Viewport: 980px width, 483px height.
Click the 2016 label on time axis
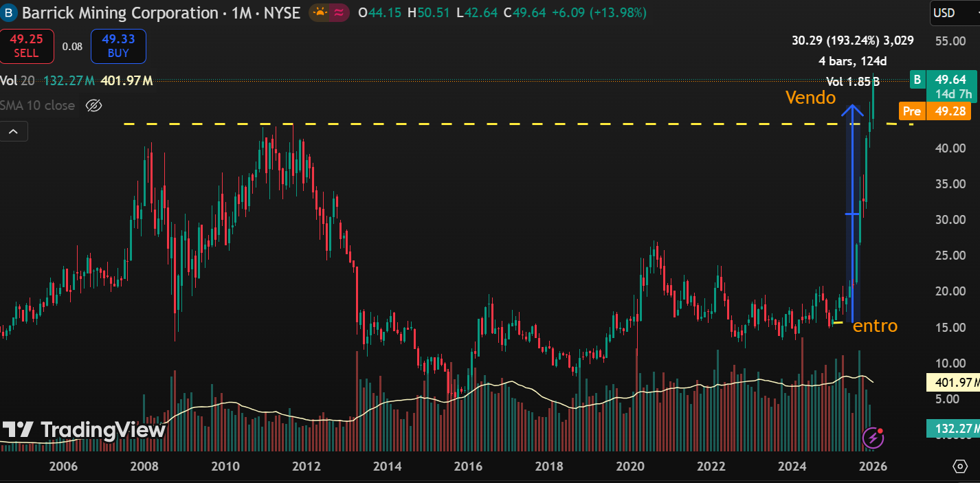468,467
